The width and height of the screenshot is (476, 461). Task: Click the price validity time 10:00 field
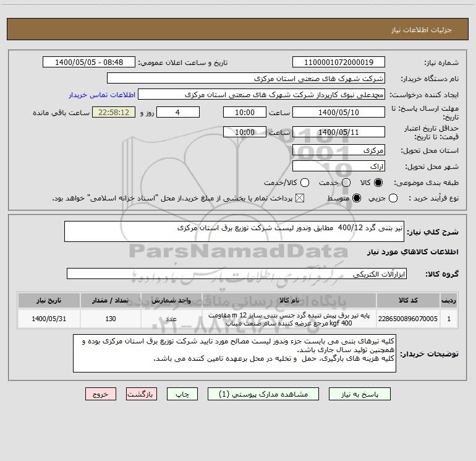(245, 132)
